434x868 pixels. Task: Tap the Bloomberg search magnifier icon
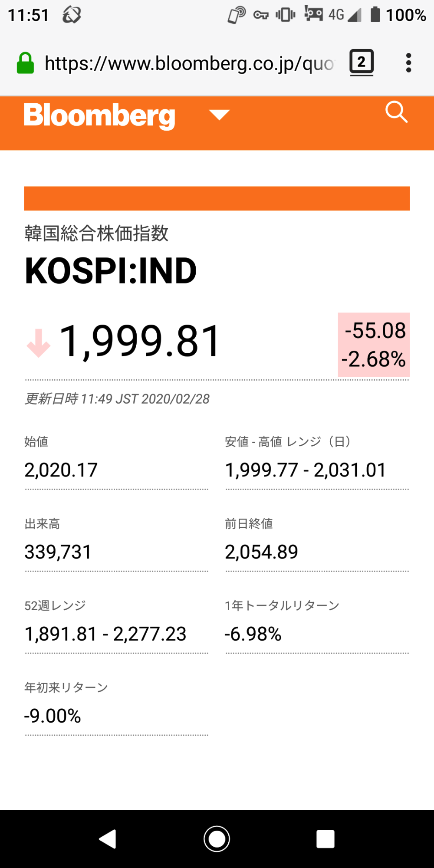pos(396,113)
